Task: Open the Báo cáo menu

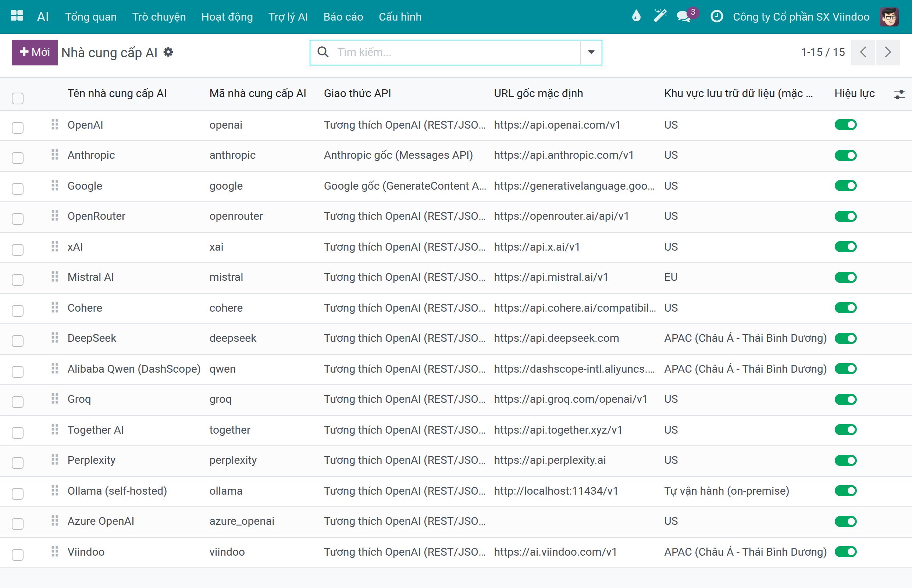Action: tap(343, 17)
